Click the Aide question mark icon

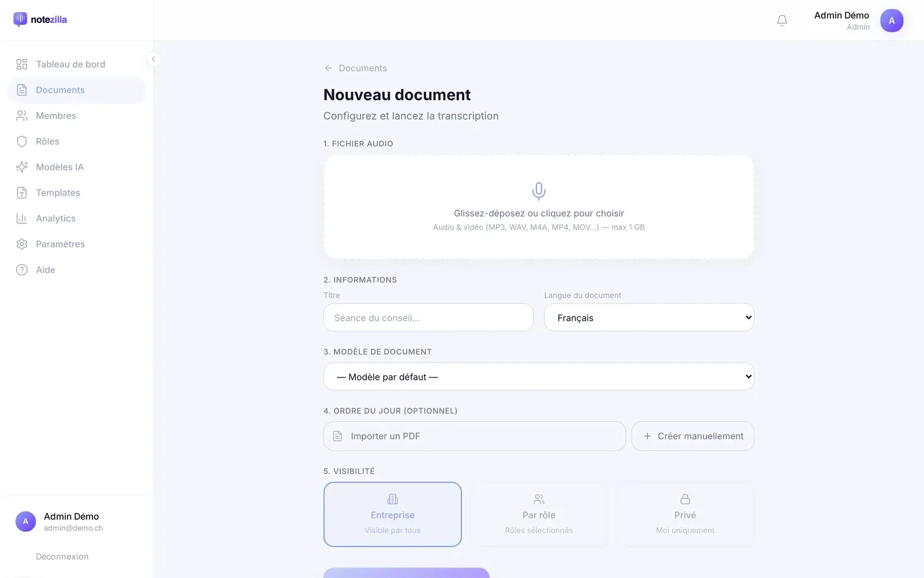tap(22, 270)
